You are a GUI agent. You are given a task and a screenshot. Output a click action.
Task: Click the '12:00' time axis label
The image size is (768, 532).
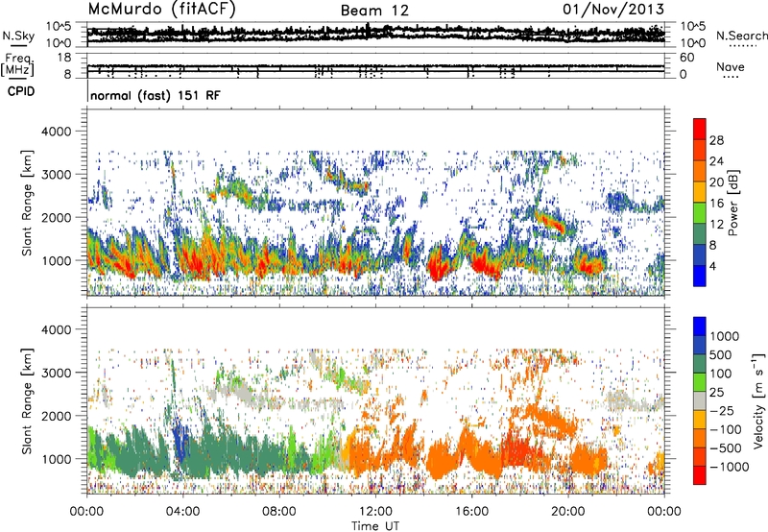(x=375, y=512)
